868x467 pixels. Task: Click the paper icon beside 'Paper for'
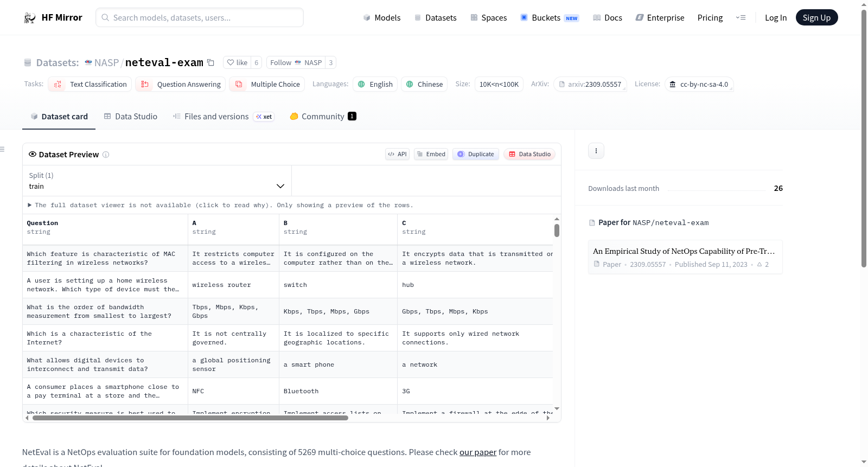pos(592,223)
